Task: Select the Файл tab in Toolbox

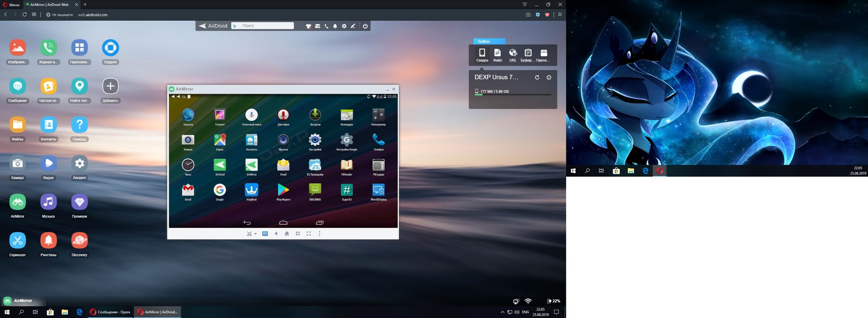Action: 498,55
